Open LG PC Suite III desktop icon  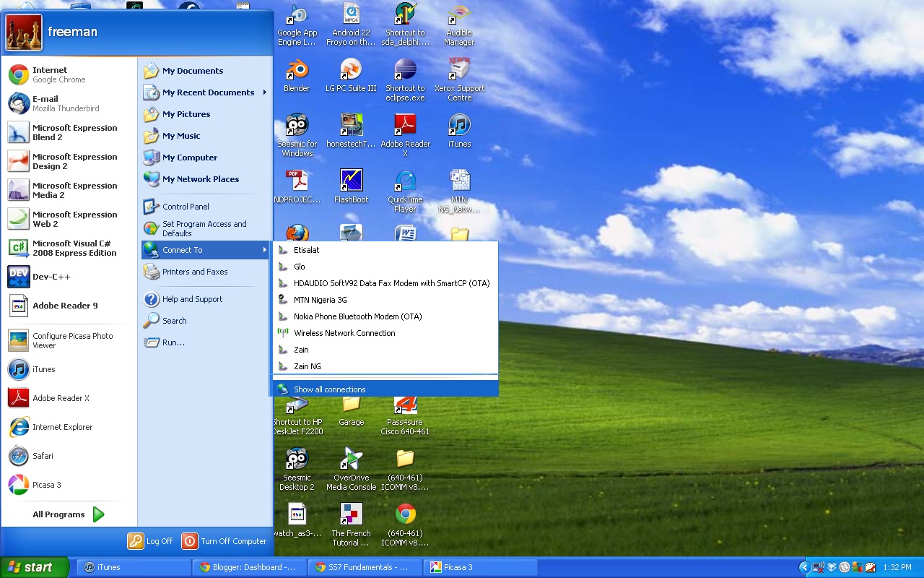[351, 76]
